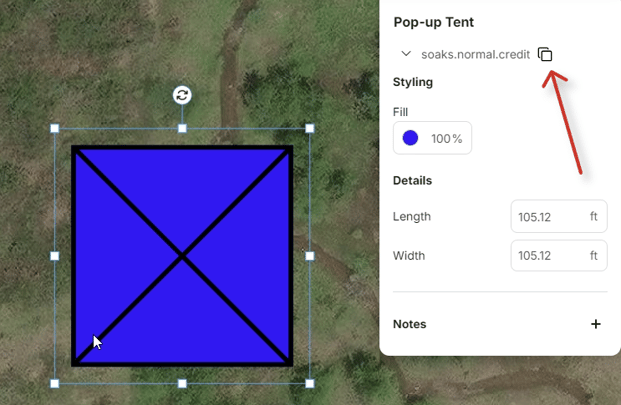The image size is (621, 405).
Task: Click the 100% fill opacity value
Action: point(446,138)
